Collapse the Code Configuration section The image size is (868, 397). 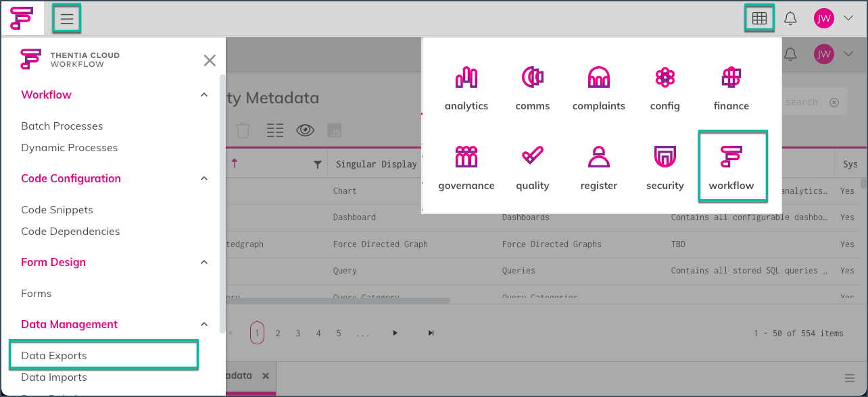click(204, 179)
